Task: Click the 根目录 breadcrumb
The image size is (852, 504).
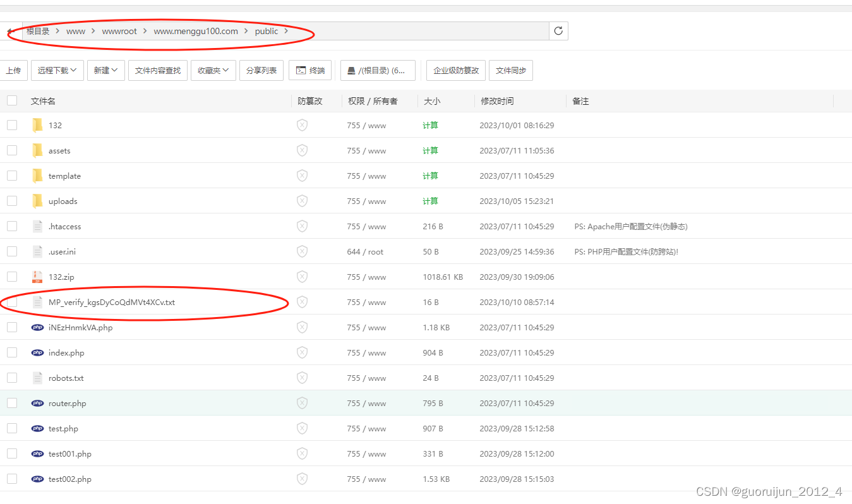Action: pyautogui.click(x=38, y=31)
